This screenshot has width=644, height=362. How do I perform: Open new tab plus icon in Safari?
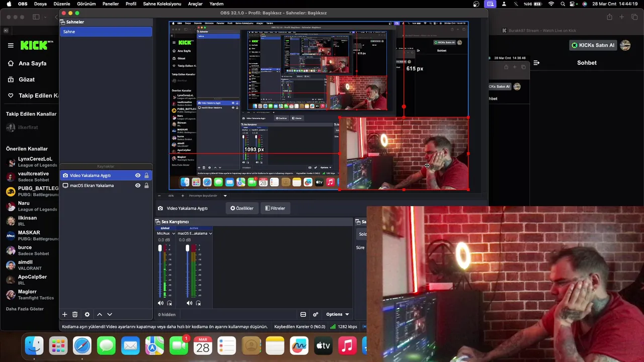pyautogui.click(x=621, y=17)
